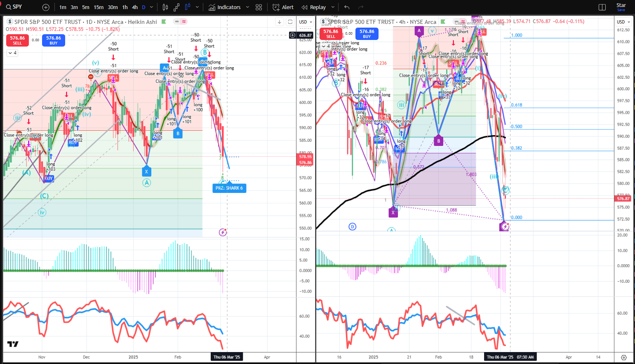This screenshot has width=635, height=364.
Task: Click the purple A pattern point on 4h chart
Action: (419, 31)
